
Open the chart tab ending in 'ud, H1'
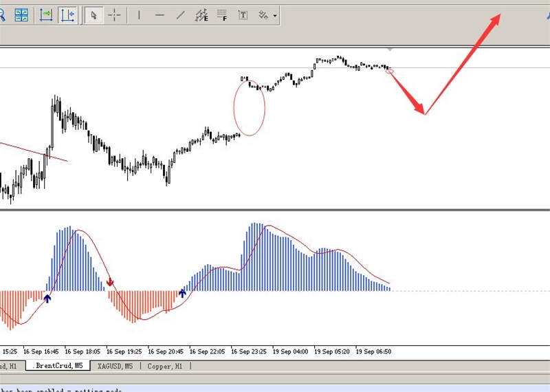coord(9,366)
